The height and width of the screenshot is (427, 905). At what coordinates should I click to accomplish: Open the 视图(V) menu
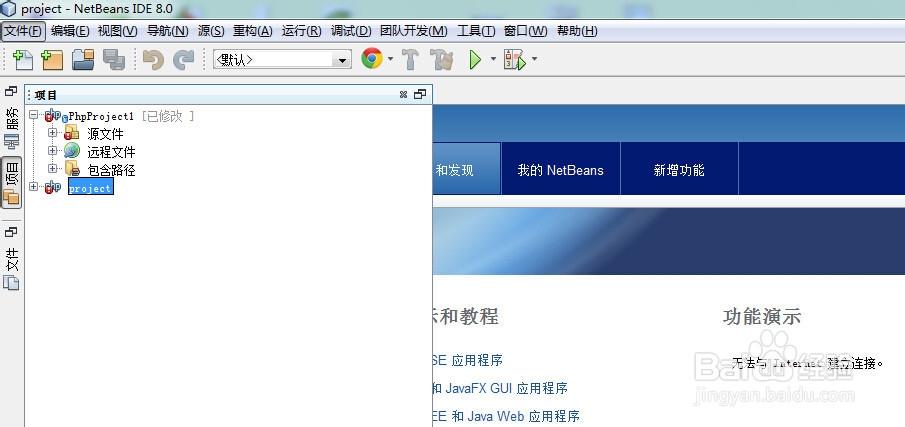coord(118,31)
